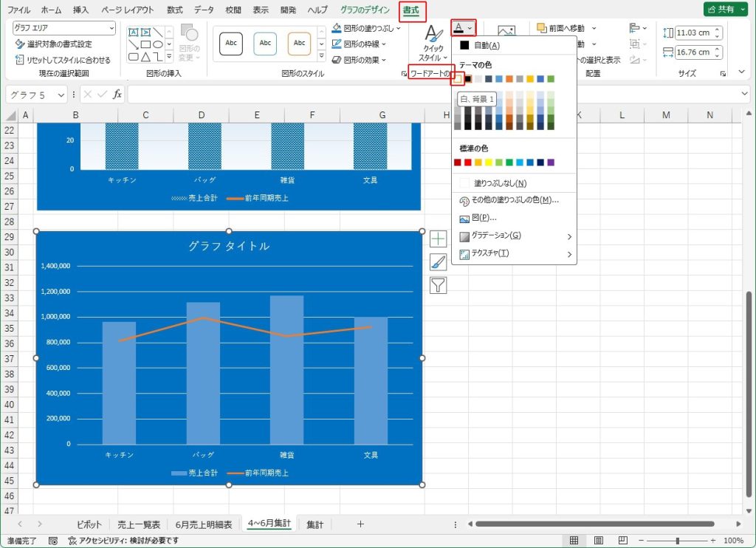
Task: Expand the グラデーション gradient submenu
Action: pos(515,236)
